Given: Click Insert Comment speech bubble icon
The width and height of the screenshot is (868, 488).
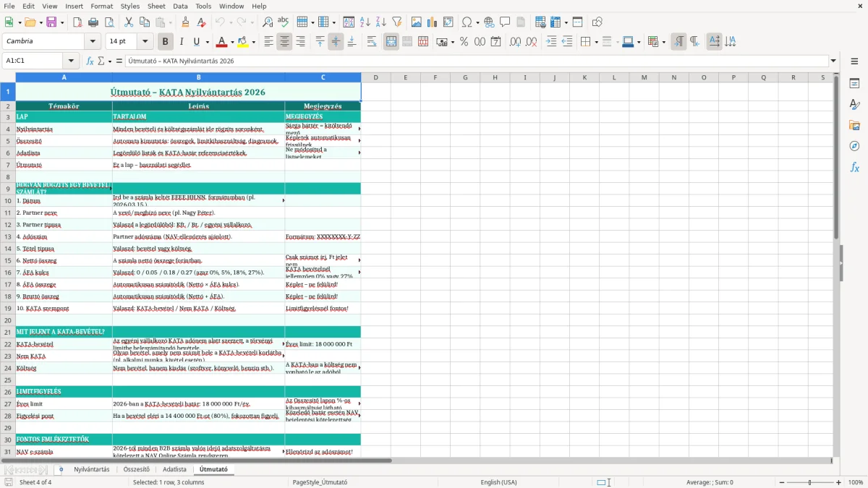Looking at the screenshot, I should point(505,22).
